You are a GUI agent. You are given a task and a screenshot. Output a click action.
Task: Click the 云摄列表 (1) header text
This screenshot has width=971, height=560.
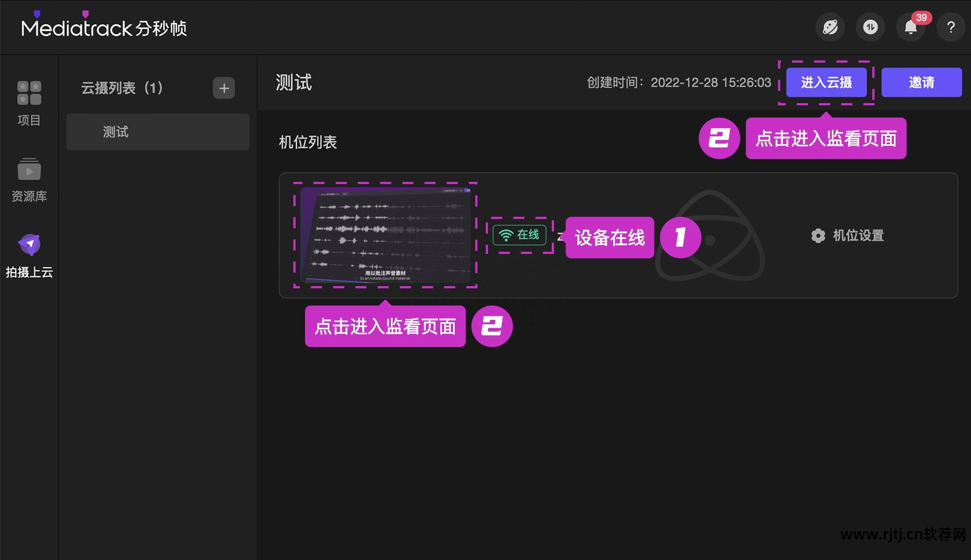[x=122, y=88]
